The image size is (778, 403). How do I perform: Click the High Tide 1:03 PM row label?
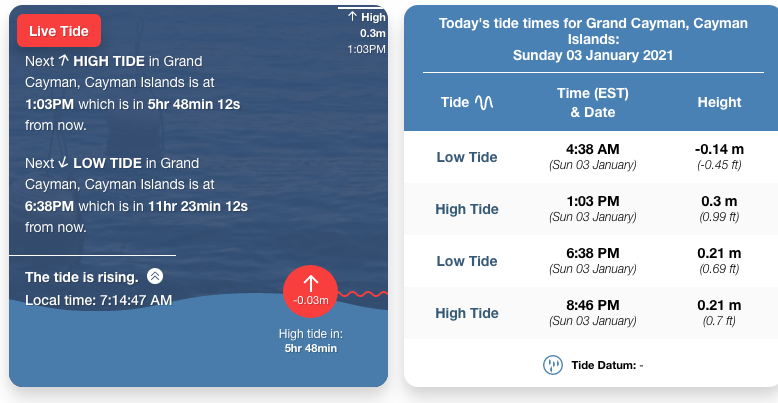467,209
